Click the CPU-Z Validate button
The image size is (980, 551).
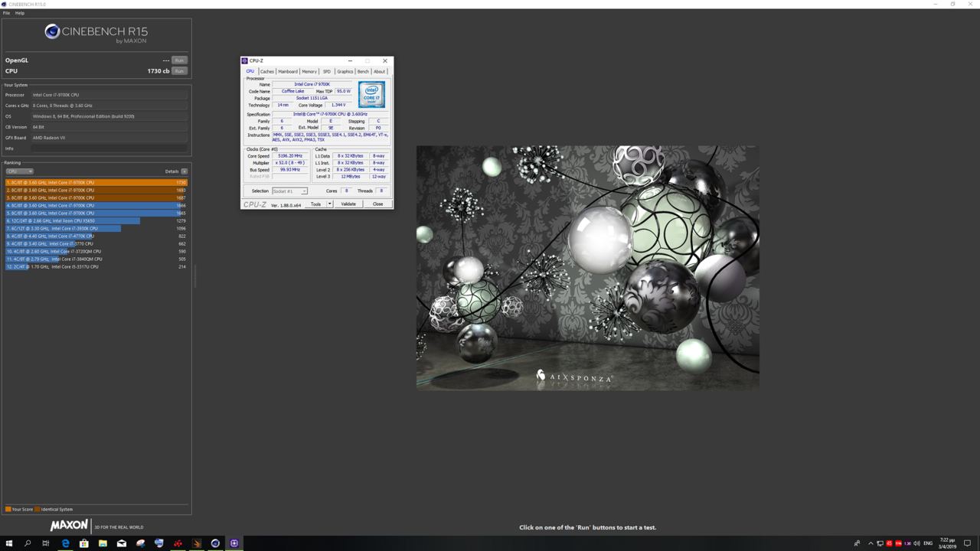coord(348,204)
